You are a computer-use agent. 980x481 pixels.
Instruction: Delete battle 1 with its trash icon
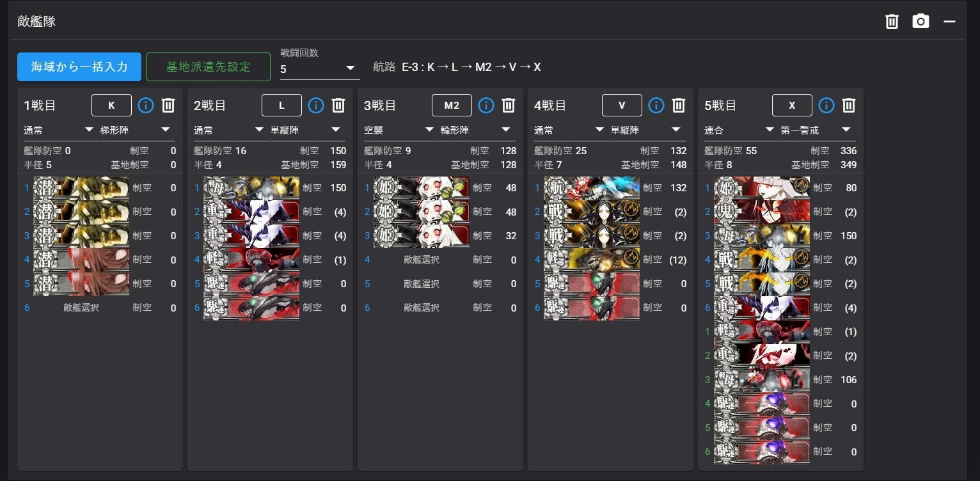tap(168, 106)
